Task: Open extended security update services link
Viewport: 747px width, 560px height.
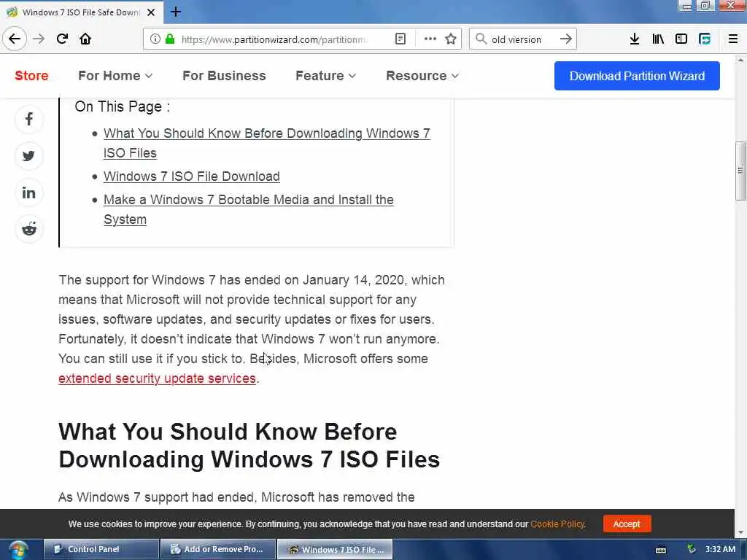Action: tap(158, 378)
